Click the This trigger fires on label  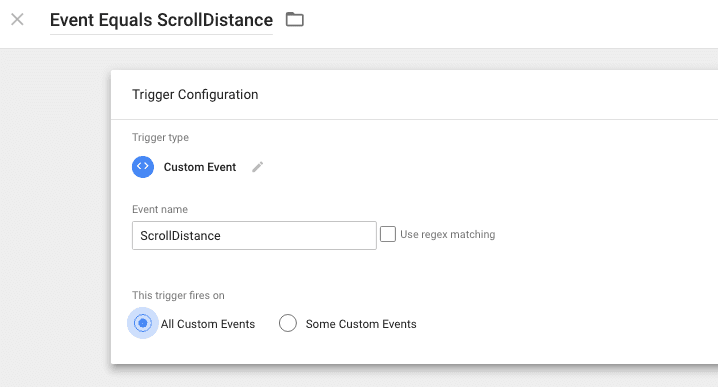178,295
